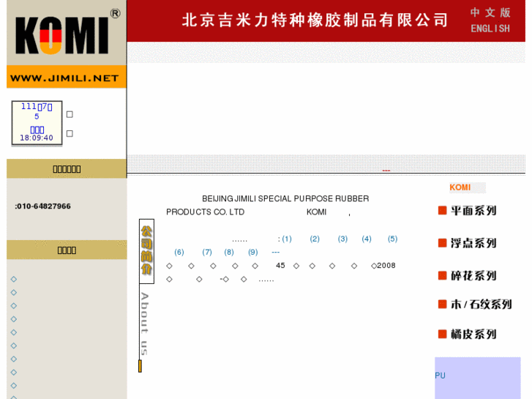Open the WWW.JIMILI.NET orange banner
The height and width of the screenshot is (399, 532).
pos(67,78)
